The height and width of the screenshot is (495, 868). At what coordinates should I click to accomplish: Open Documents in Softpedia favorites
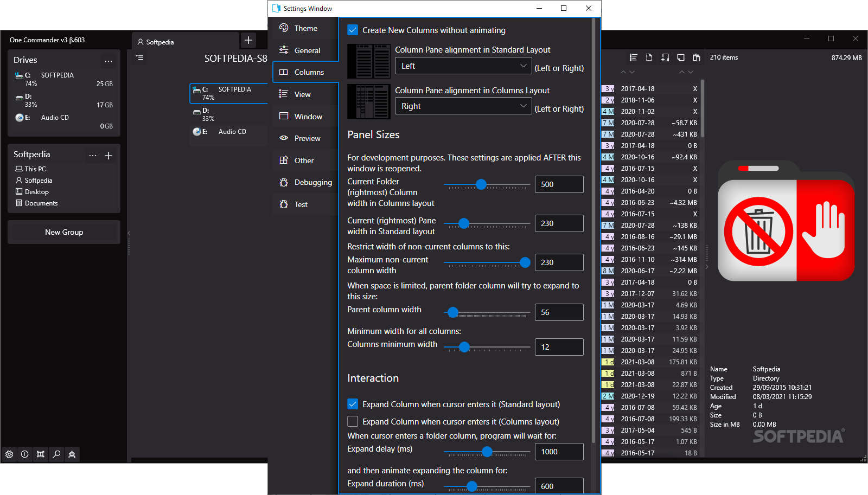click(x=36, y=203)
